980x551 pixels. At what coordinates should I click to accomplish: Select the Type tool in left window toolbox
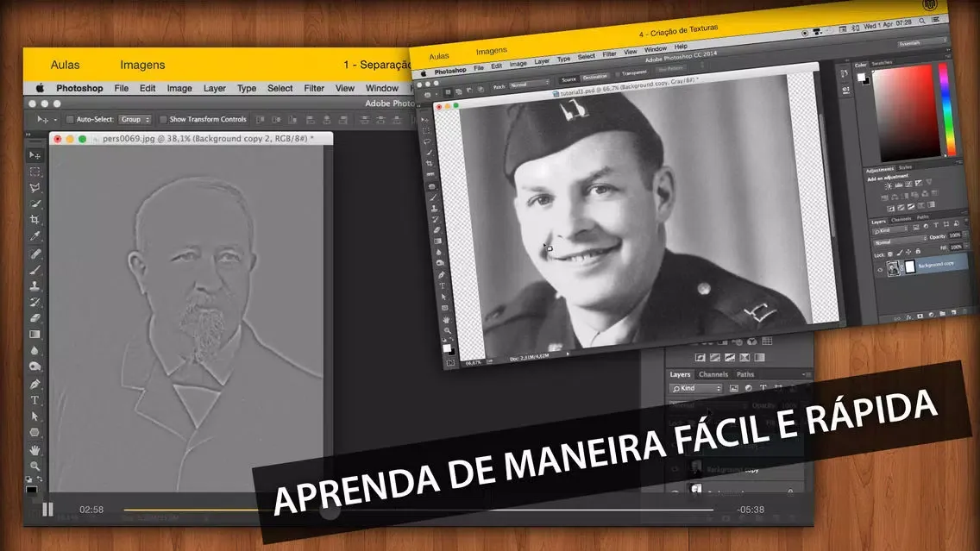[x=35, y=400]
